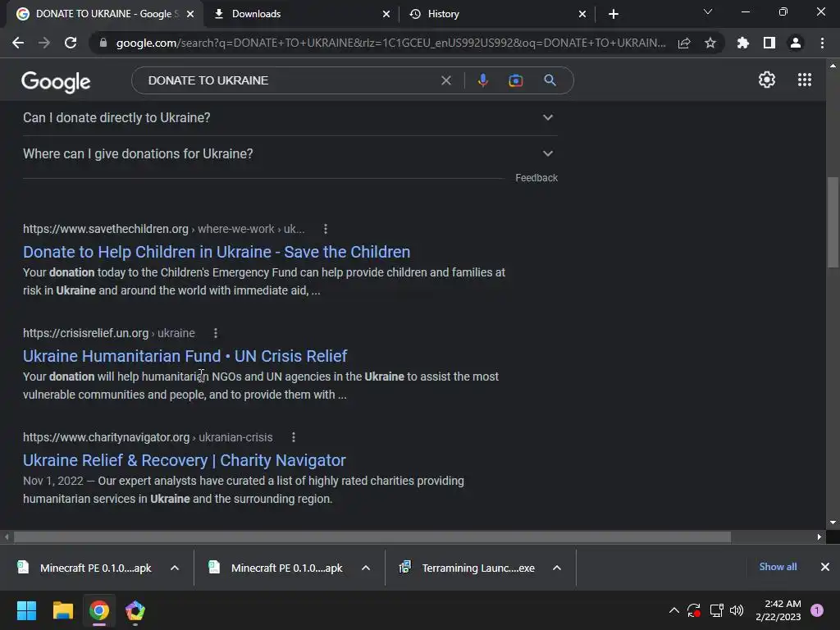Viewport: 840px width, 630px height.
Task: Bookmark this page with the star icon
Action: [710, 43]
